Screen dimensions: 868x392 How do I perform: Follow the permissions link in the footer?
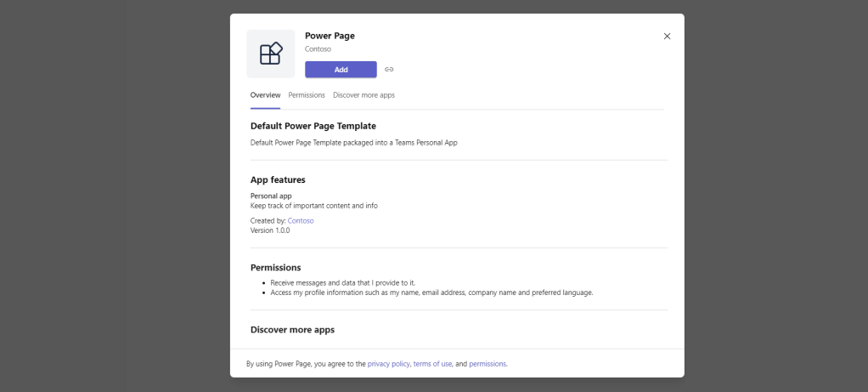488,364
